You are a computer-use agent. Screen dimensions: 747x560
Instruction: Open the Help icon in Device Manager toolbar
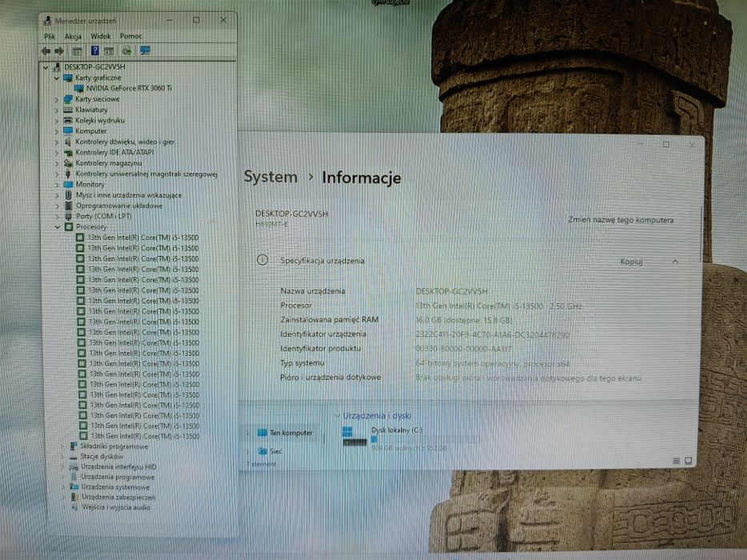[x=94, y=50]
